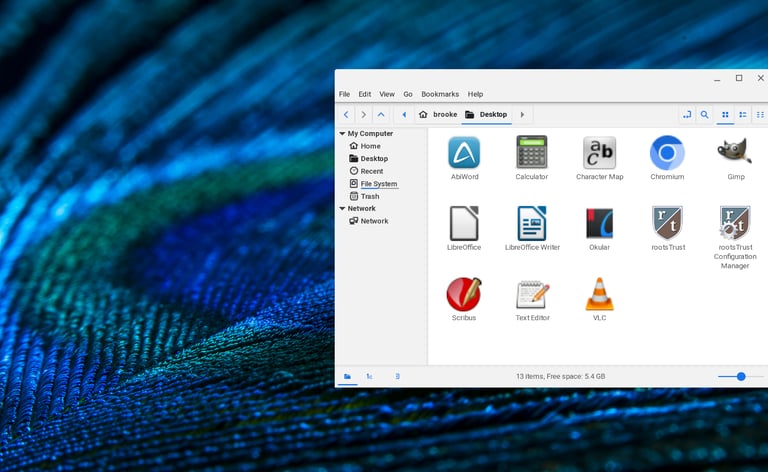768x472 pixels.
Task: Open the Bookmarks menu
Action: click(x=440, y=94)
